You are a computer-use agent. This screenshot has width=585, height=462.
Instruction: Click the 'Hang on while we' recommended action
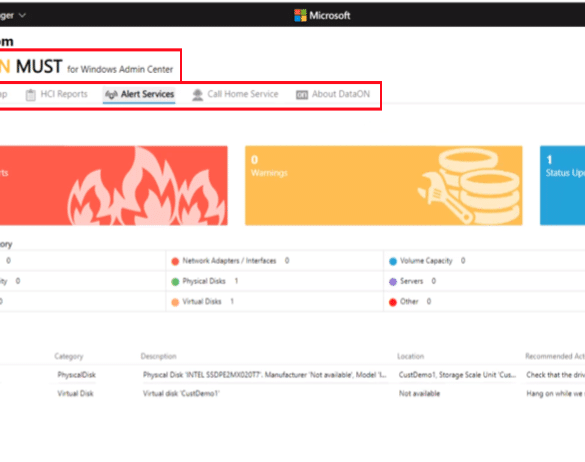(556, 393)
